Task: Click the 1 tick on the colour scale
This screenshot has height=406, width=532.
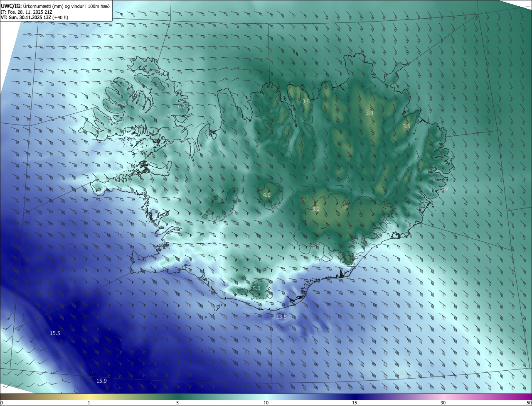Action: point(89,403)
